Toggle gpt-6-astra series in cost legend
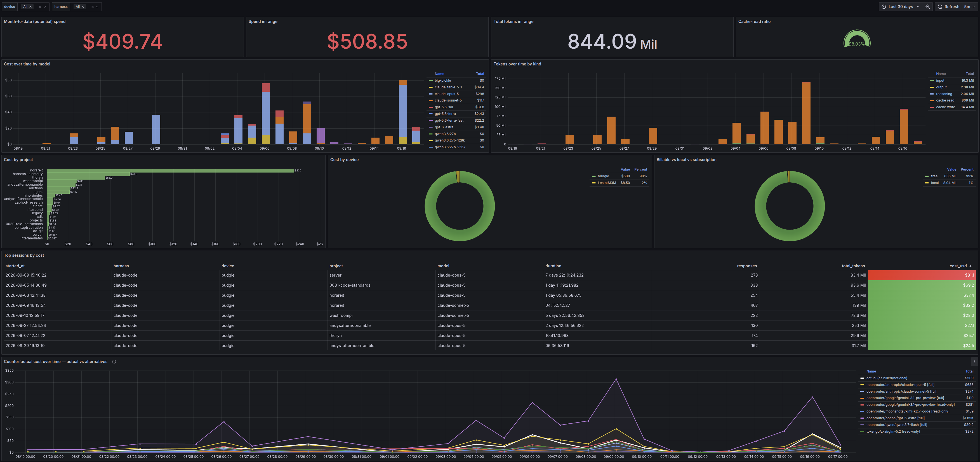980x462 pixels. tap(444, 127)
